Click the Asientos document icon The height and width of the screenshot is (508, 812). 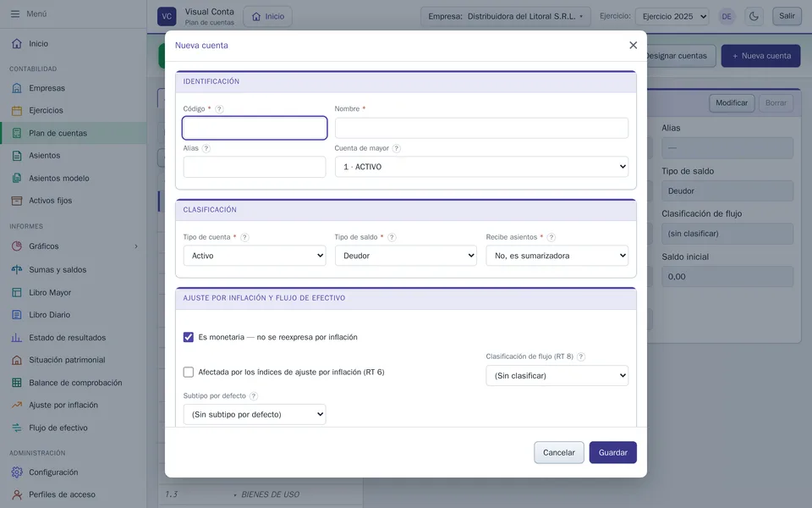tap(17, 156)
